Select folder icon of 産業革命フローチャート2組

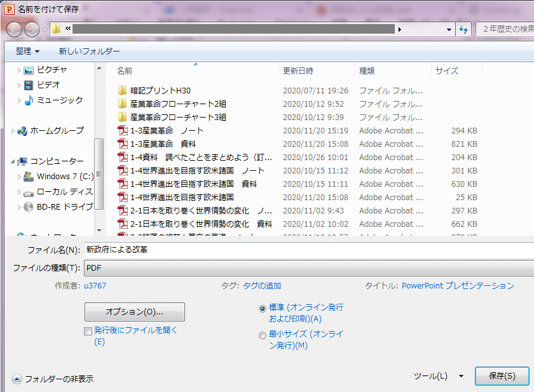[x=122, y=104]
